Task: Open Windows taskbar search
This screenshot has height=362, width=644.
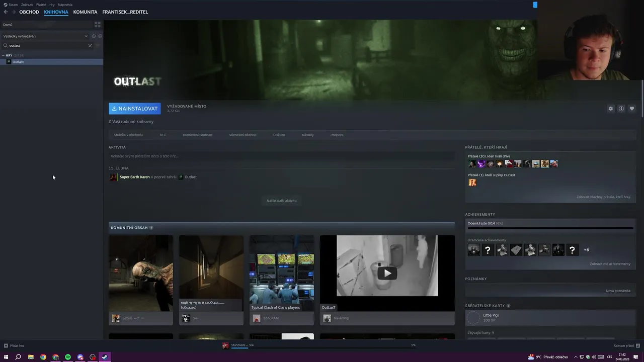Action: (18, 357)
